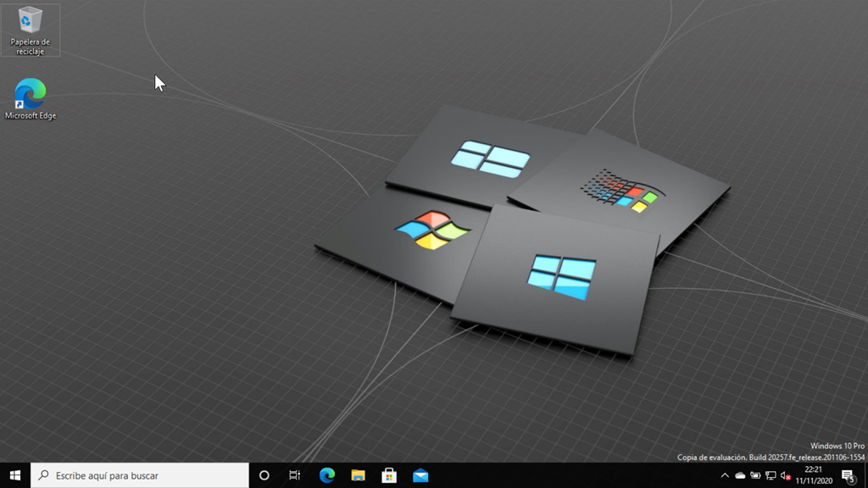Open the Windows Start menu
Viewport: 868px width, 488px height.
pyautogui.click(x=14, y=475)
